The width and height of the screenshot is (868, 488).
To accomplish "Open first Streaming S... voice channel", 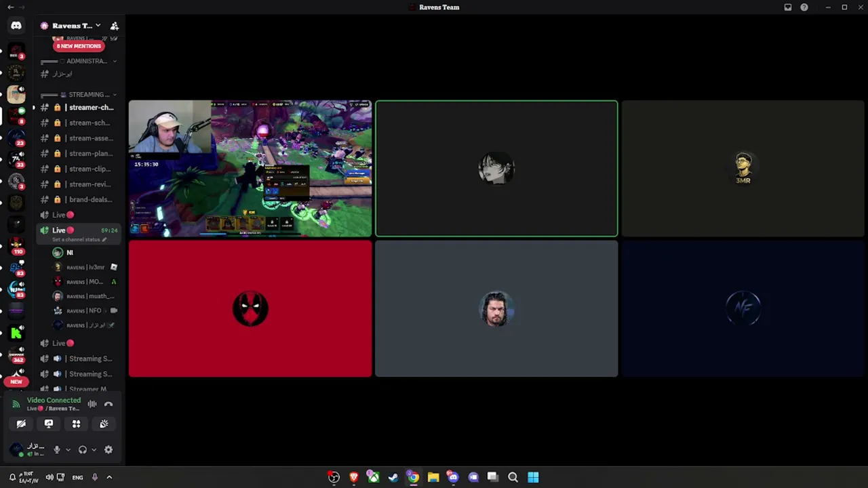I will click(x=79, y=359).
